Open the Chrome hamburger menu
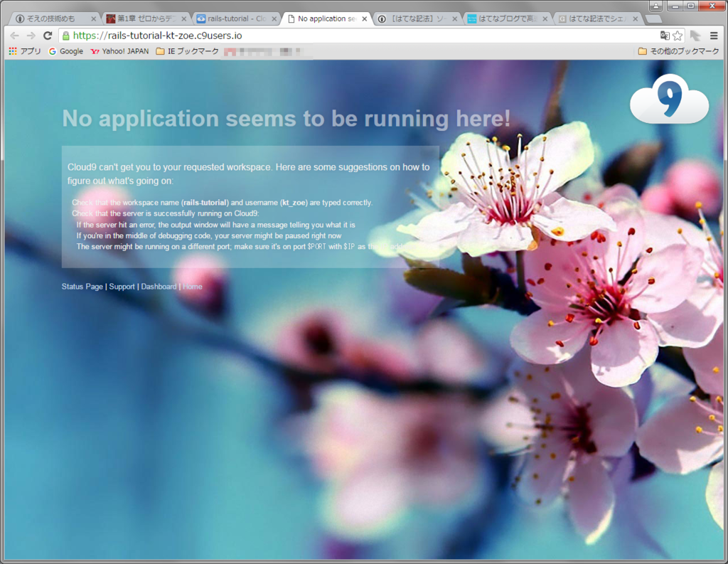728x564 pixels. [x=714, y=36]
